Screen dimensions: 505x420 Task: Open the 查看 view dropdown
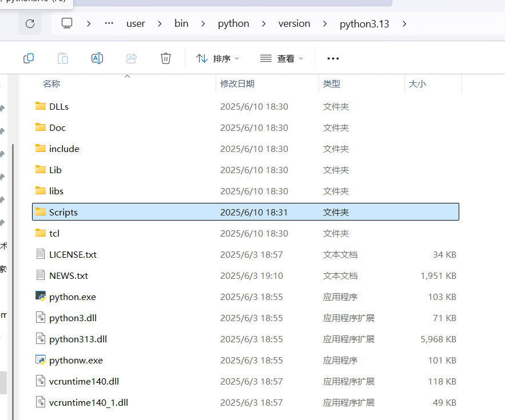point(281,58)
